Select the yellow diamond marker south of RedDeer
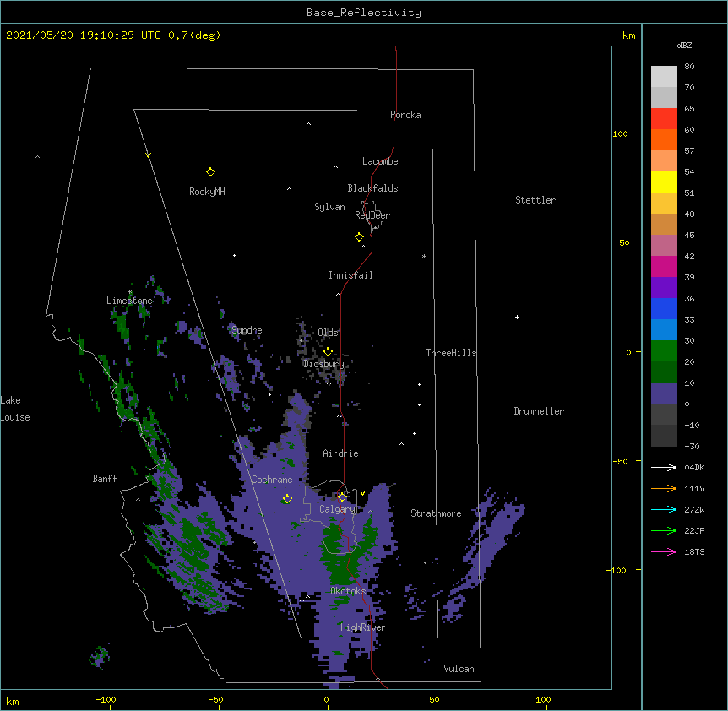This screenshot has height=711, width=728. (x=360, y=237)
